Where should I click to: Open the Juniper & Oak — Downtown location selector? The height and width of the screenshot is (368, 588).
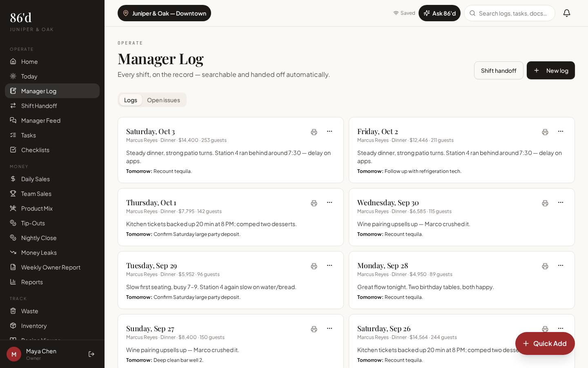pyautogui.click(x=164, y=13)
